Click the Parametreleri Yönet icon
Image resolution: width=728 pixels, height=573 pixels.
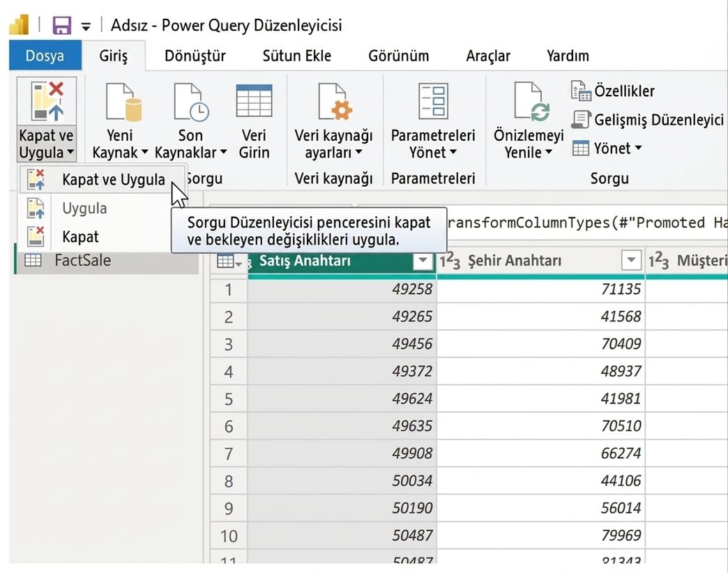tap(433, 100)
